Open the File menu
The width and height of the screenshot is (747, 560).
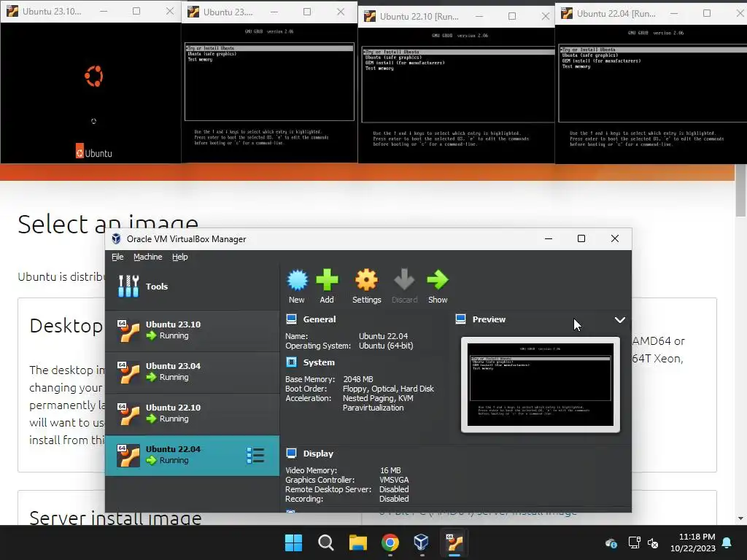[117, 257]
